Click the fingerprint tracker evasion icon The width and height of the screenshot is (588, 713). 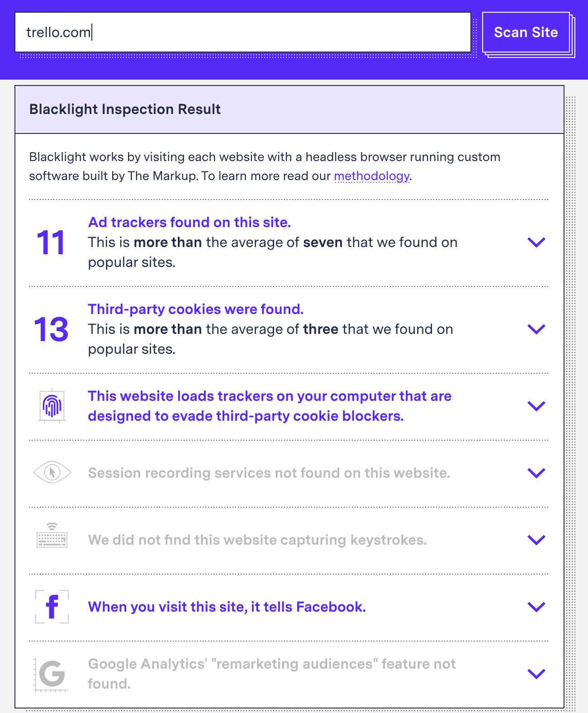coord(52,406)
